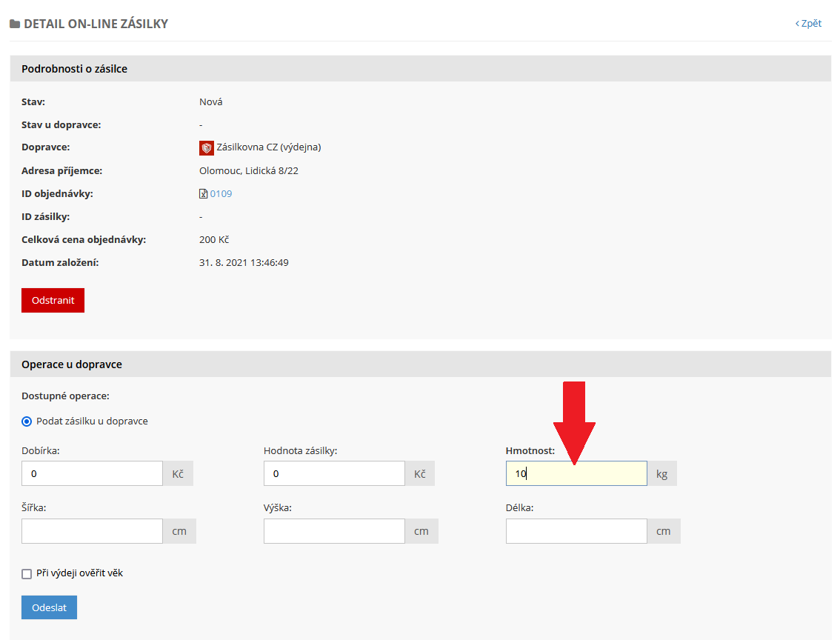Select the Podat zásilku u dopravce radio
Viewport: 840px width, 640px height.
pyautogui.click(x=27, y=421)
